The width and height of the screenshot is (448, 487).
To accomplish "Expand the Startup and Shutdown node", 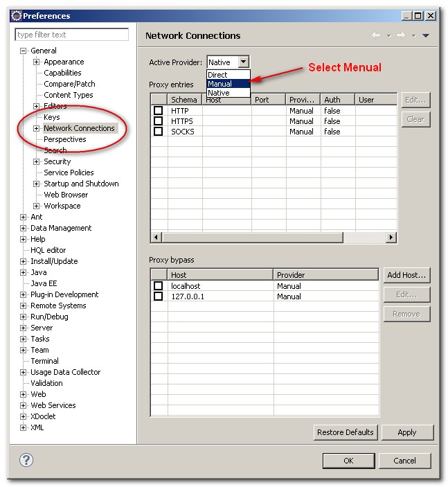I will coord(36,184).
